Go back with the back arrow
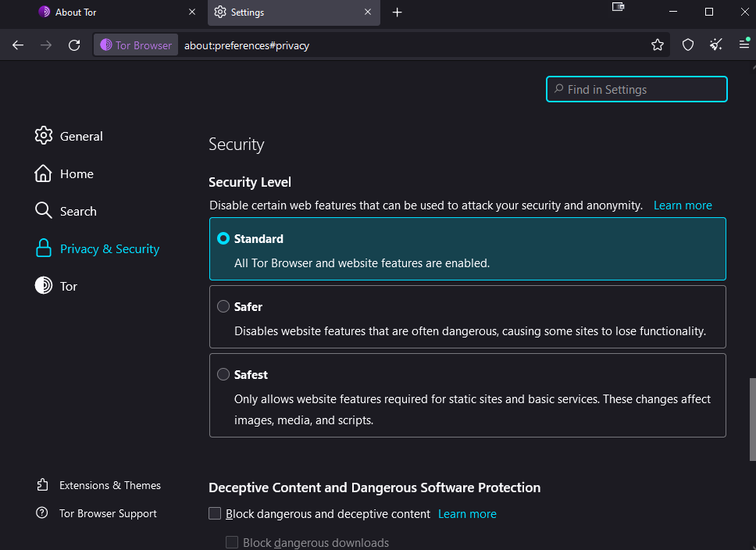The width and height of the screenshot is (756, 550). [18, 45]
